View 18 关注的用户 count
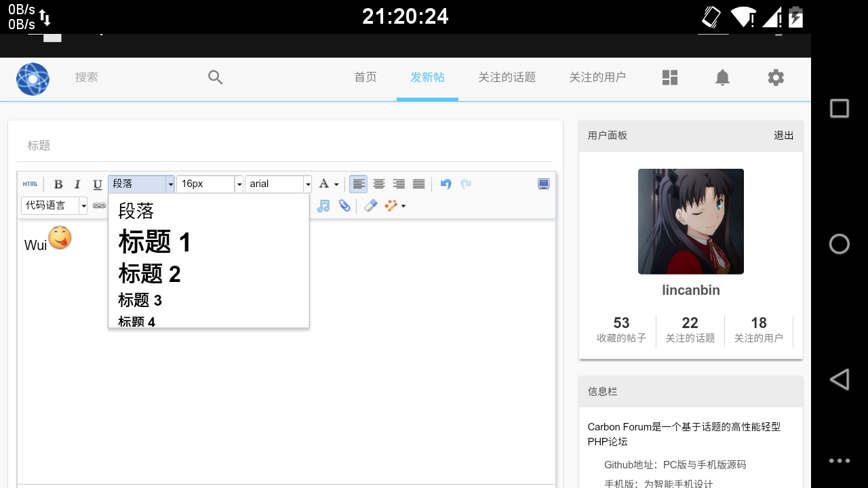This screenshot has height=488, width=868. [x=759, y=330]
